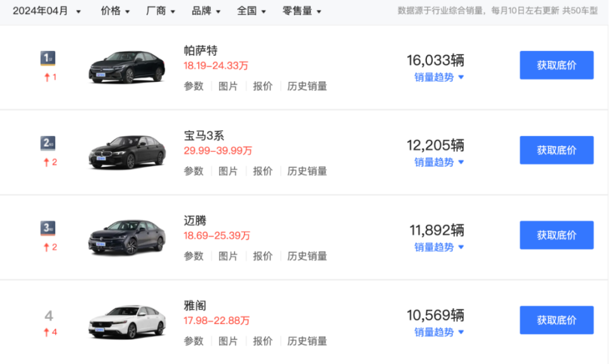This screenshot has width=610, height=364.
Task: Click 获取底价 for 宝马3系
Action: (557, 151)
